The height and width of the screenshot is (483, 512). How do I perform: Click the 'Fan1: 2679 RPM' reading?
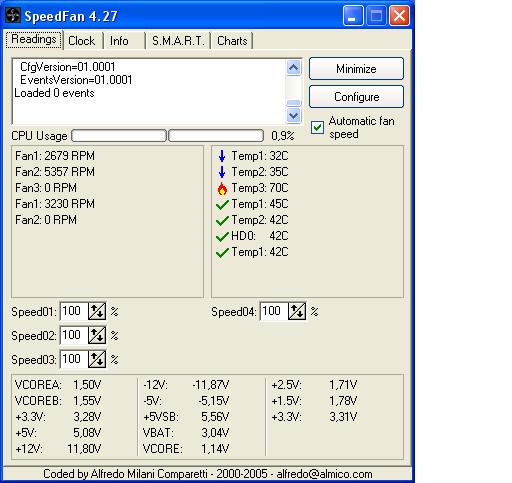55,156
